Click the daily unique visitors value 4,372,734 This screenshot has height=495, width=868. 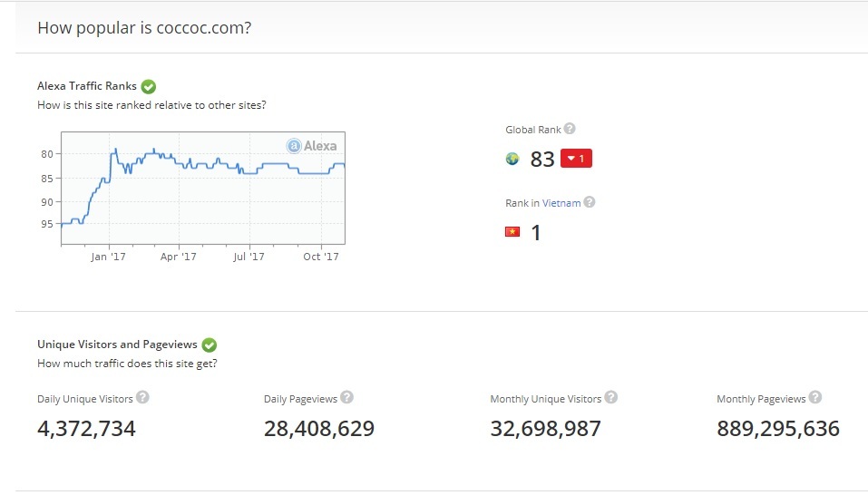point(86,429)
